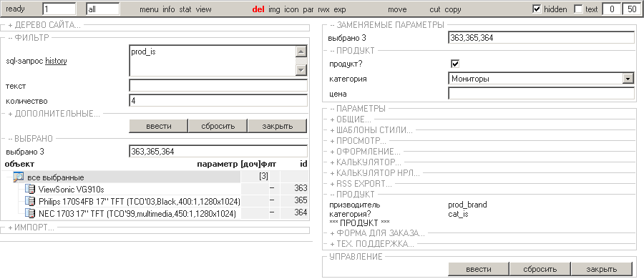Click the img command in toolbar
The width and height of the screenshot is (644, 279).
[x=274, y=9]
